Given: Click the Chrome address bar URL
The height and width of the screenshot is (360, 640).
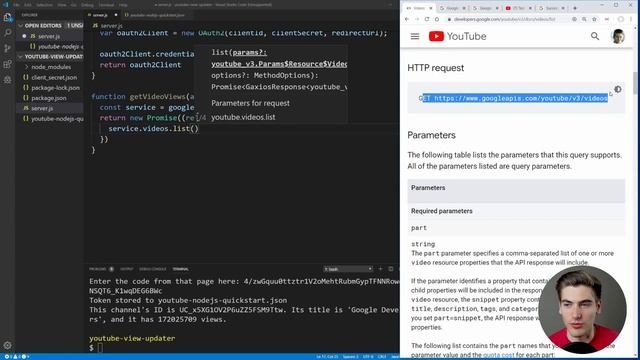Looking at the screenshot, I should click(504, 19).
